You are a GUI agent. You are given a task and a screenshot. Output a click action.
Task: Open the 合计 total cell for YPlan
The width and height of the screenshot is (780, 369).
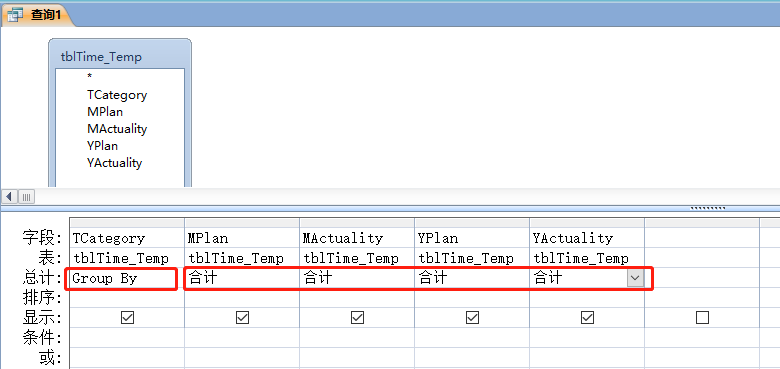pos(472,278)
